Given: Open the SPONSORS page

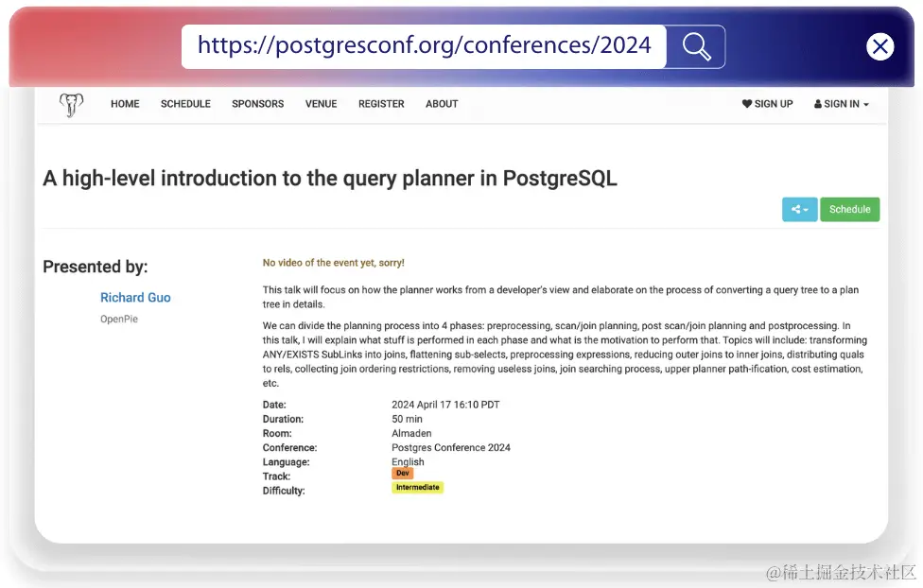Looking at the screenshot, I should tap(258, 104).
